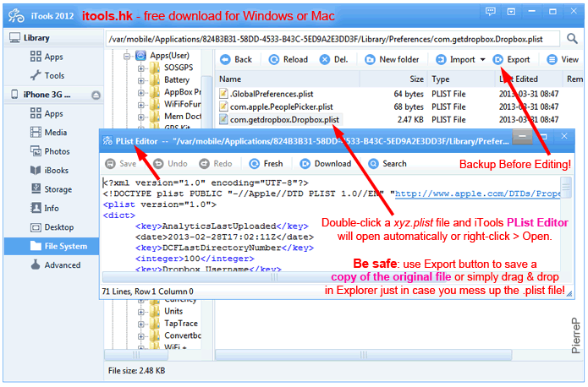Expand the TapTrace folder node
This screenshot has height=387, width=588.
tap(141, 324)
